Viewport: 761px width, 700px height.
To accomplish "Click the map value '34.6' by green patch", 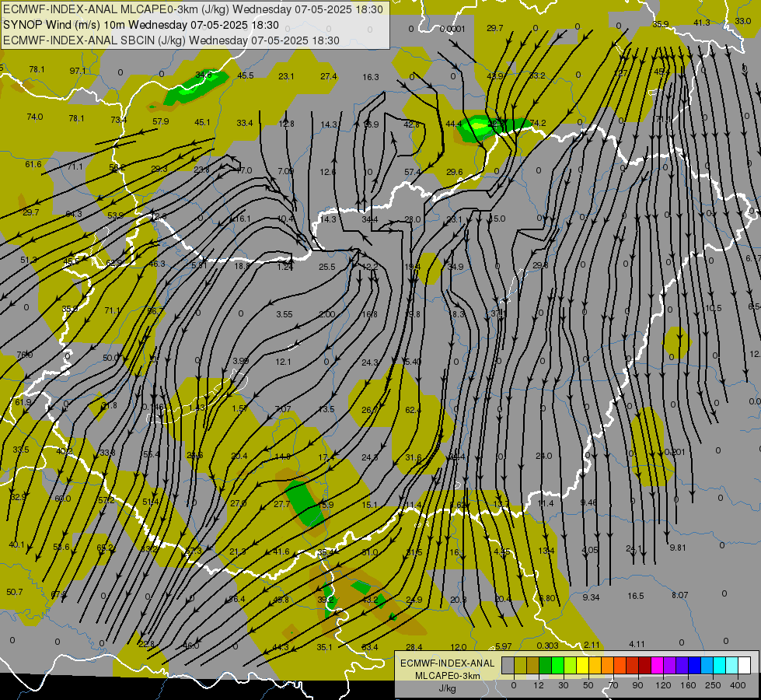I will (204, 75).
